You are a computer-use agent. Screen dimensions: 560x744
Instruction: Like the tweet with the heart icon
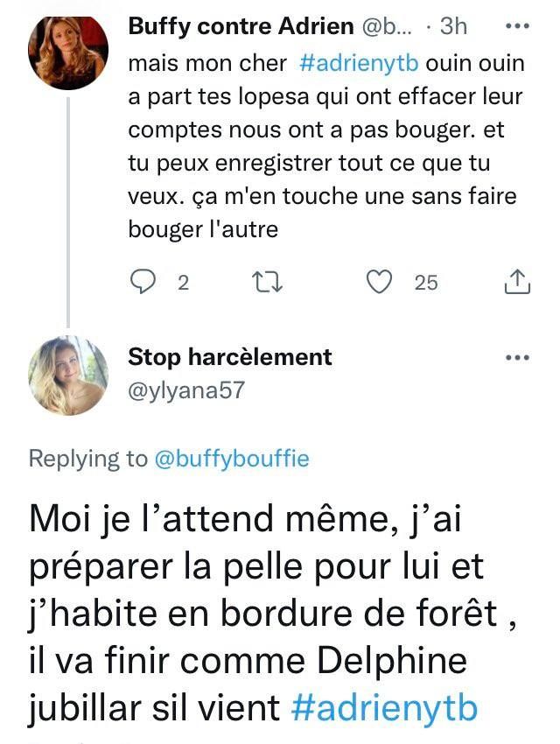tap(379, 282)
